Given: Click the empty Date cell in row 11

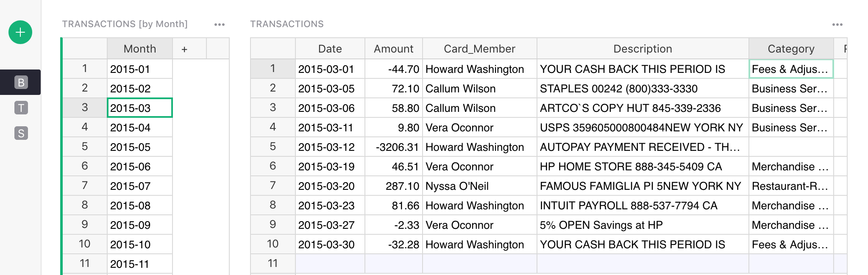Looking at the screenshot, I should (330, 264).
